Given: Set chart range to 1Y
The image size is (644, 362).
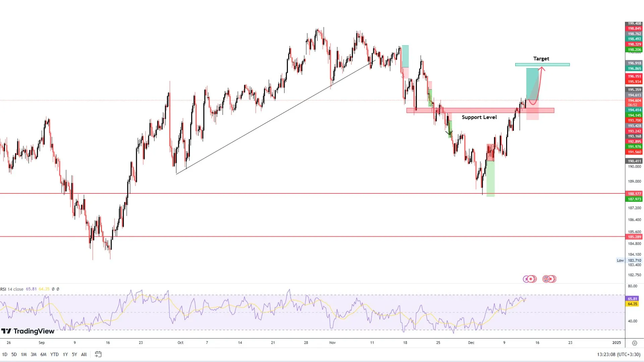Looking at the screenshot, I should 65,354.
